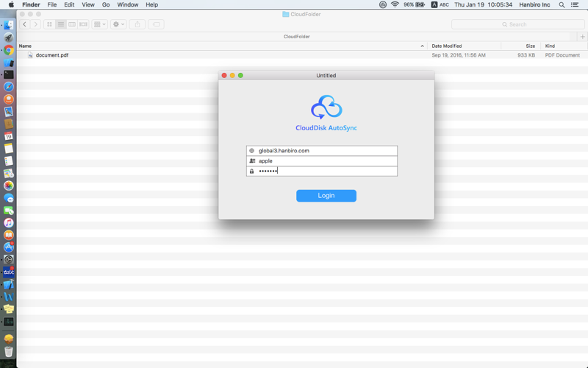588x368 pixels.
Task: Open the Window menu
Action: 127,4
